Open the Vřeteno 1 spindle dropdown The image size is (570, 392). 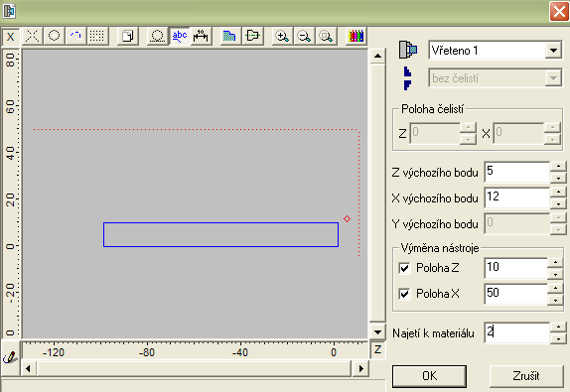coord(553,51)
